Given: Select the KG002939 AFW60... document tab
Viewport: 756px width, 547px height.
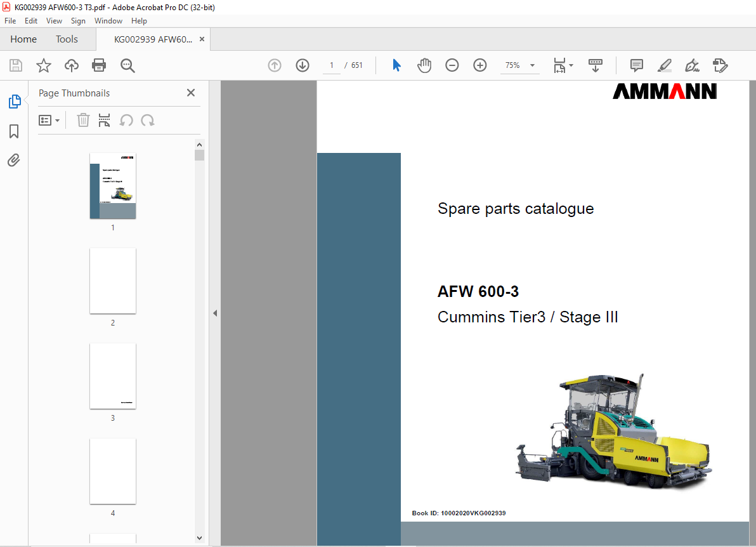Looking at the screenshot, I should pyautogui.click(x=153, y=39).
